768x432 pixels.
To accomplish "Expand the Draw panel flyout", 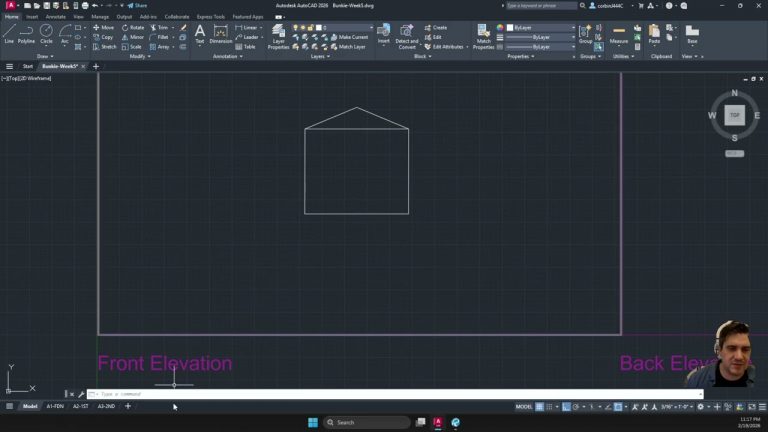I will 45,56.
